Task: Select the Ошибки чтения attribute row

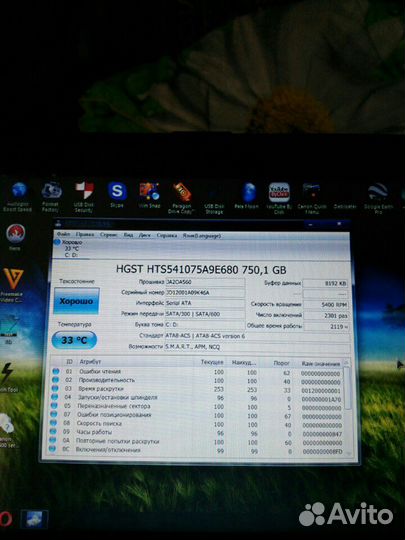Action: pos(197,372)
